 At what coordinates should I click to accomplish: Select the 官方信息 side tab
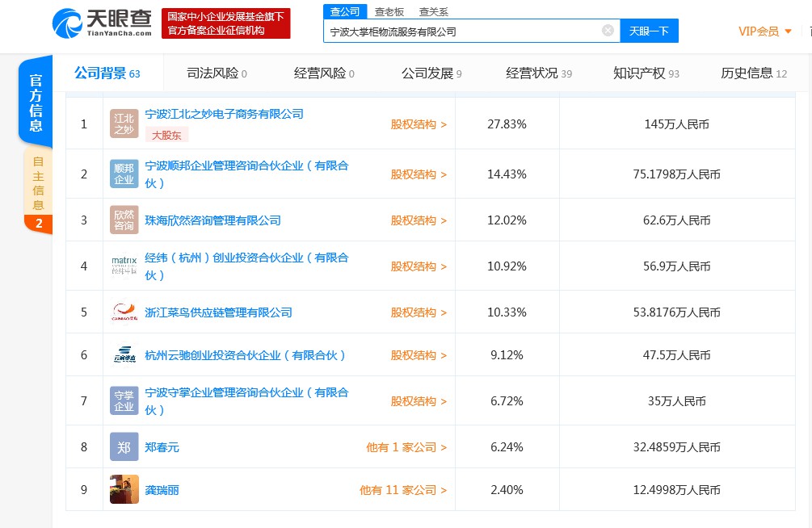point(36,102)
